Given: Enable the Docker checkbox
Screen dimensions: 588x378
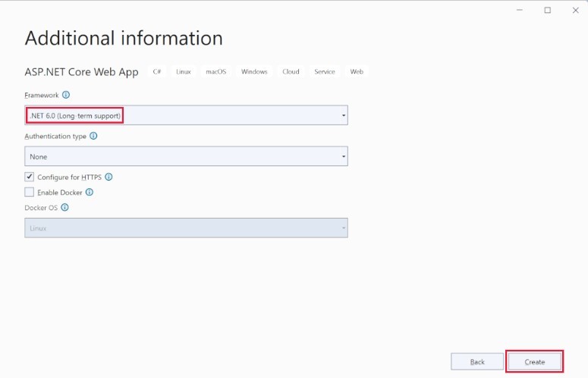Looking at the screenshot, I should [x=30, y=192].
